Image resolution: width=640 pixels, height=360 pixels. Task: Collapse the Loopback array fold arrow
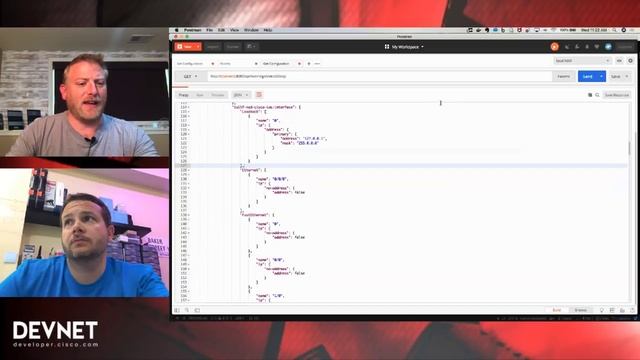click(189, 112)
